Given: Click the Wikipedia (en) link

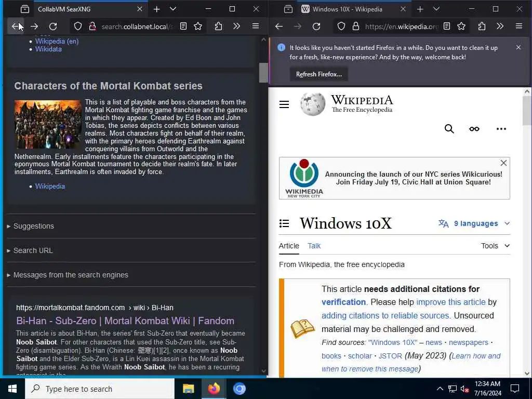Looking at the screenshot, I should (x=57, y=41).
